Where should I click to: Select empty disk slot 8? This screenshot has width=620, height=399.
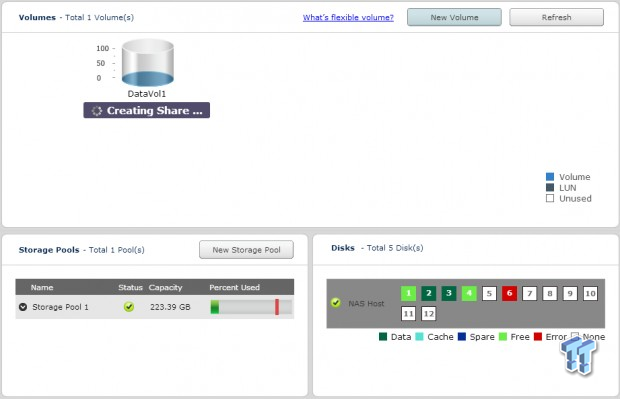(x=550, y=293)
